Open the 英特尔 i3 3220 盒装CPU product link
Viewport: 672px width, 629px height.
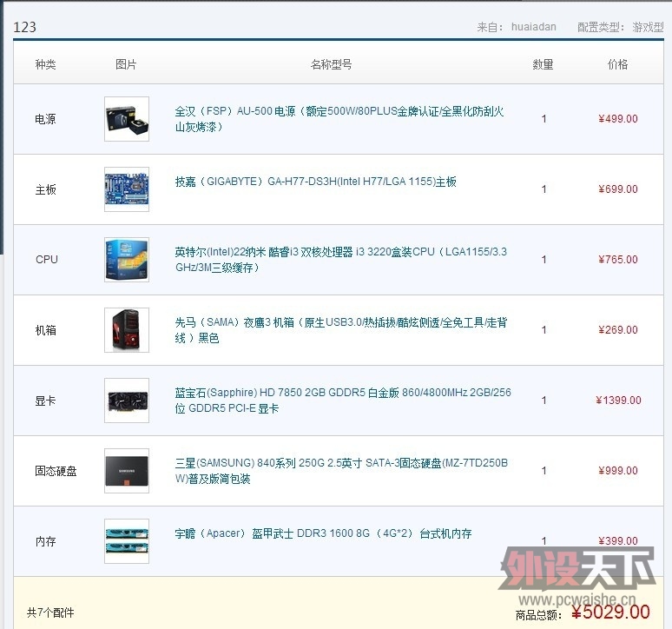coord(340,260)
